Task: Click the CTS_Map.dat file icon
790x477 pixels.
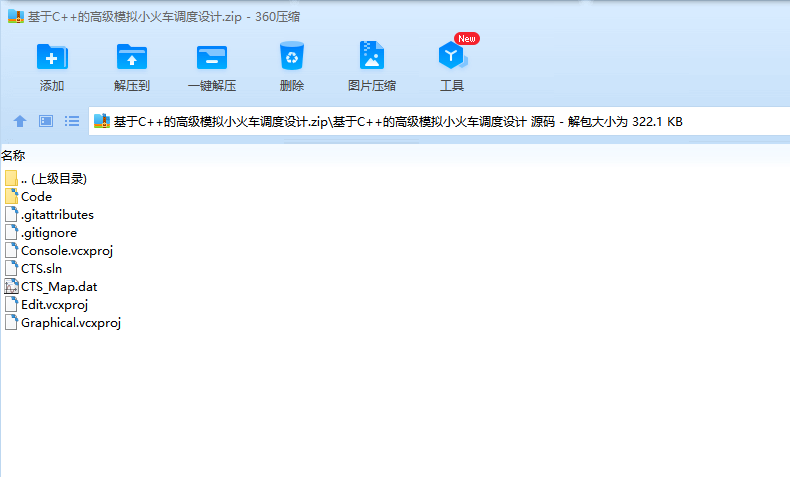Action: pos(11,286)
